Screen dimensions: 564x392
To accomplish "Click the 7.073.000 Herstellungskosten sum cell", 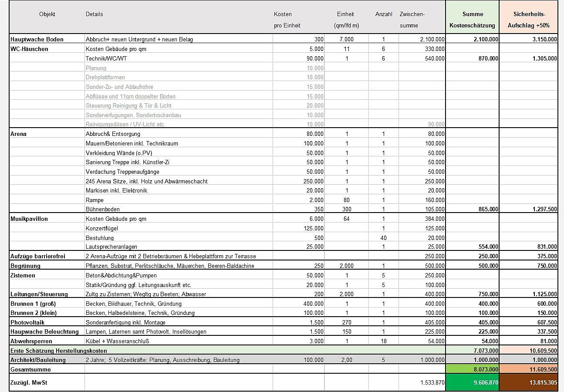I will 472,351.
